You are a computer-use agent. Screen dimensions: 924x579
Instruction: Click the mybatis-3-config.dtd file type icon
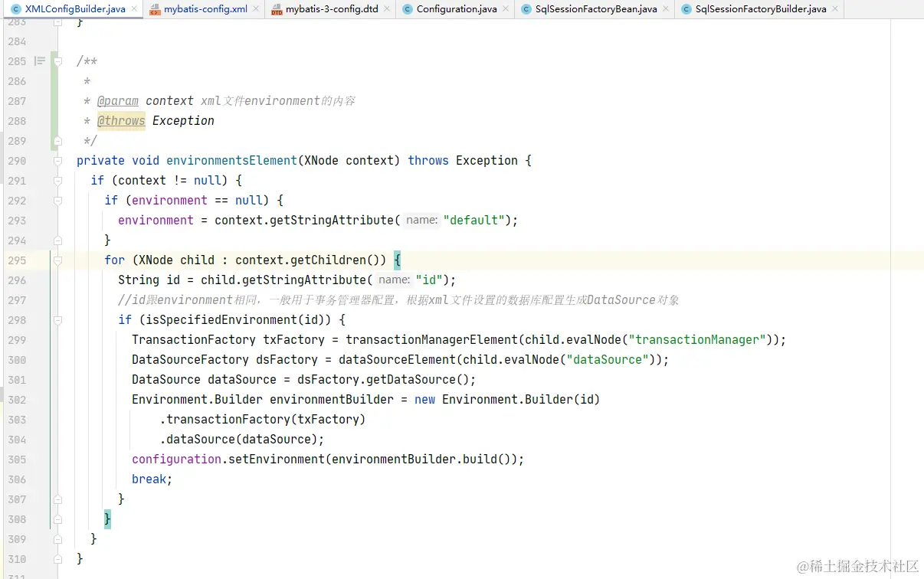click(277, 9)
